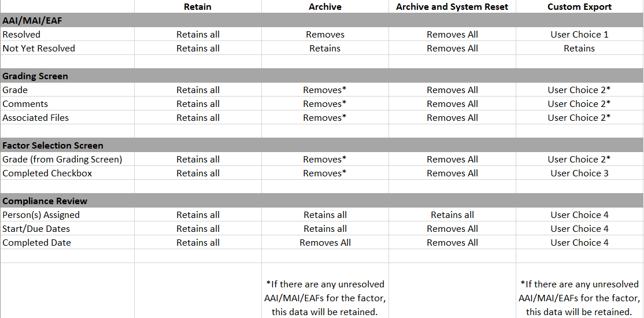Click the Compliance Review section header
This screenshot has height=318, width=644.
[322, 201]
